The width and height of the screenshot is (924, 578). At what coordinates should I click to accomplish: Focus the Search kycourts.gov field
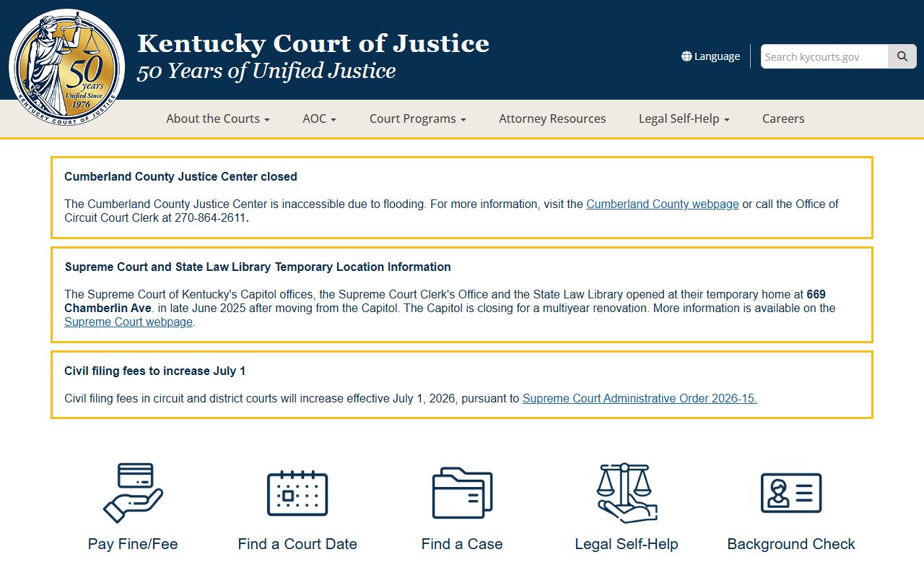[x=824, y=56]
